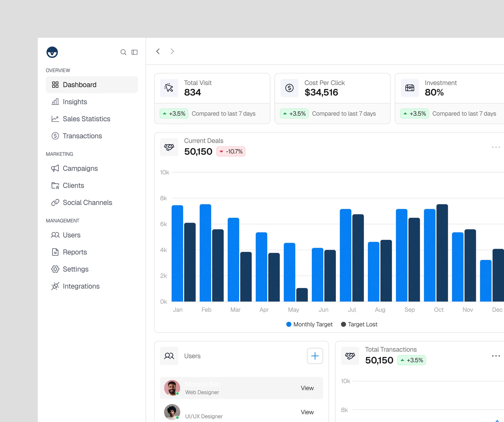
Task: Go back with the left chevron
Action: click(158, 51)
